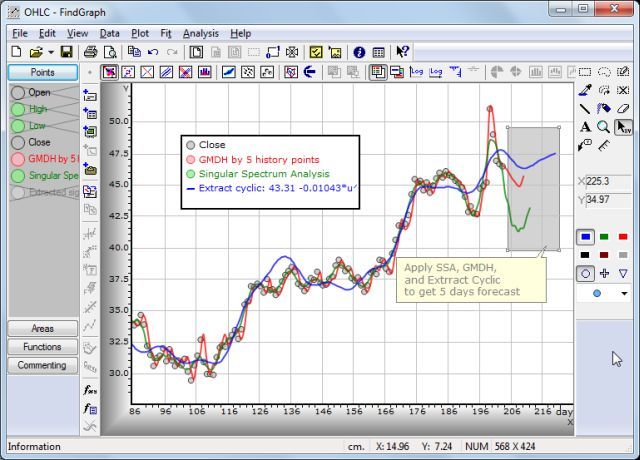Select the paint bucket fill tool
This screenshot has width=640, height=460.
click(x=604, y=109)
